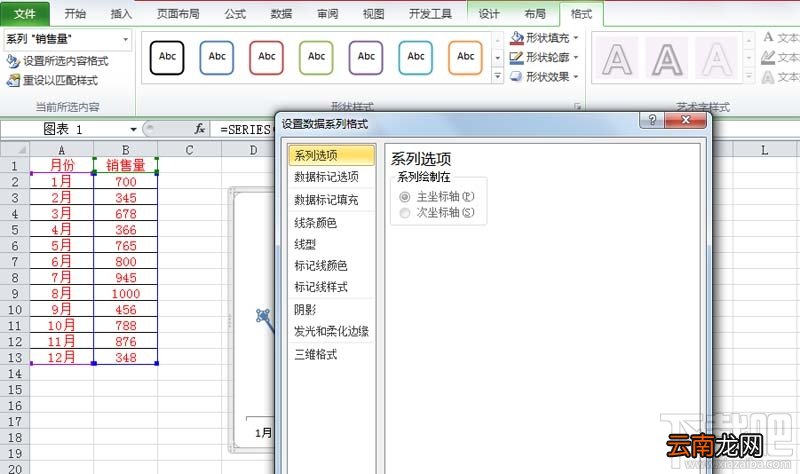Select 数据标记选项 in the dialog sidebar
This screenshot has width=800, height=474.
pyautogui.click(x=332, y=177)
